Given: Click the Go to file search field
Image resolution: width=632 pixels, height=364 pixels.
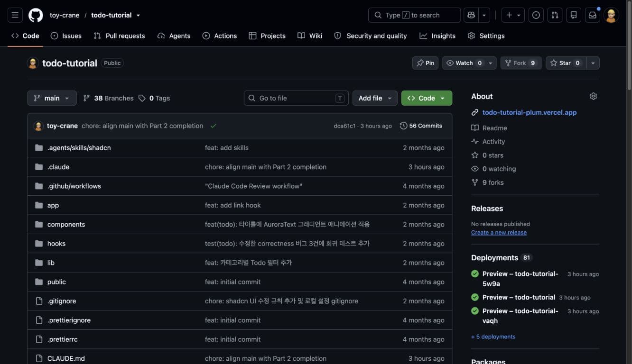Looking at the screenshot, I should click(296, 98).
